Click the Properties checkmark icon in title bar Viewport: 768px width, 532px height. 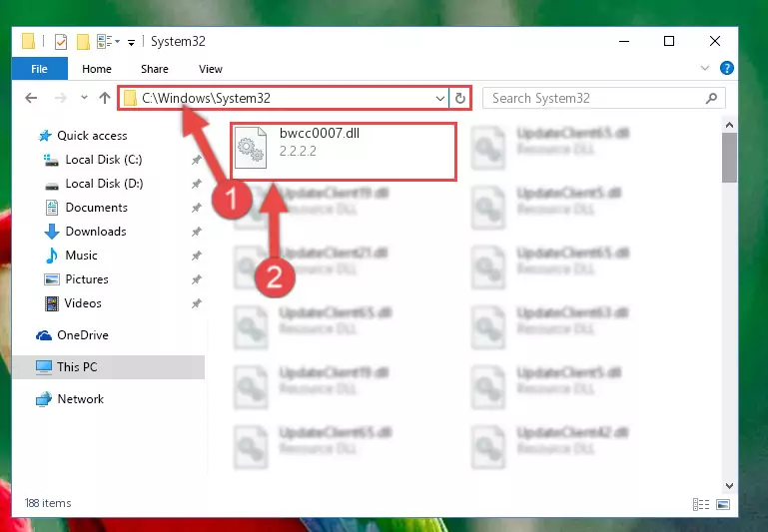[61, 42]
